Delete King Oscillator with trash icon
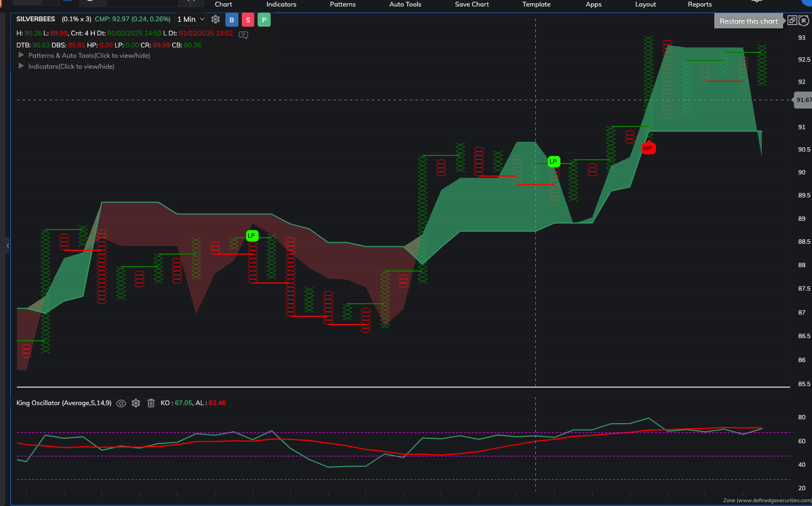 coord(151,403)
